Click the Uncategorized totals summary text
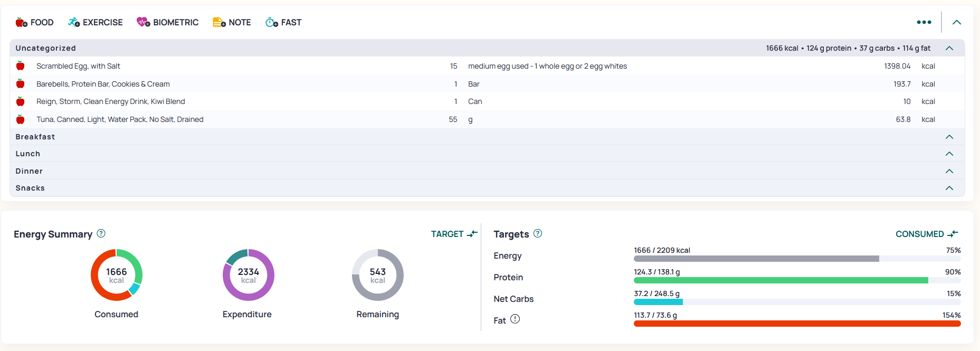The image size is (980, 351). [x=848, y=48]
